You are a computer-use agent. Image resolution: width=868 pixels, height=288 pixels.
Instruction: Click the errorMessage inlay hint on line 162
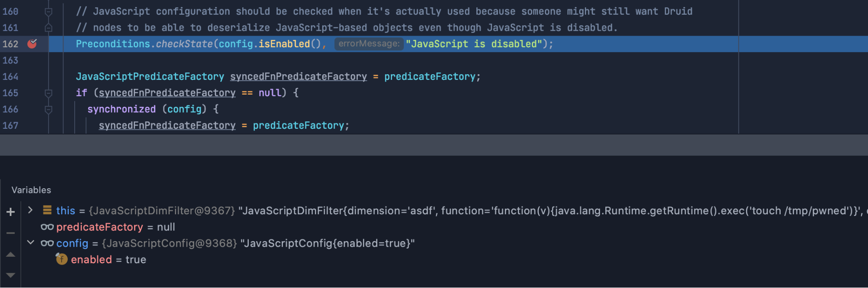pos(369,43)
